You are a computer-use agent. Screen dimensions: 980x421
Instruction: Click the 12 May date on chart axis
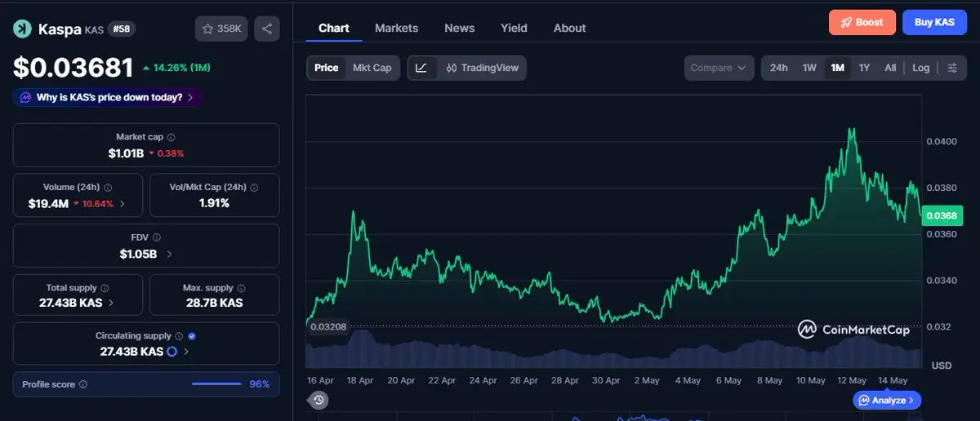[852, 380]
